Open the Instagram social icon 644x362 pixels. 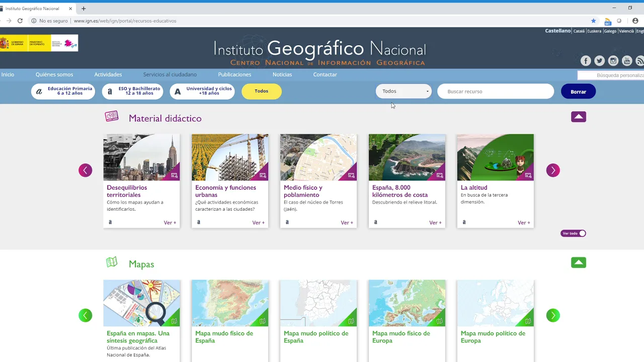click(613, 61)
